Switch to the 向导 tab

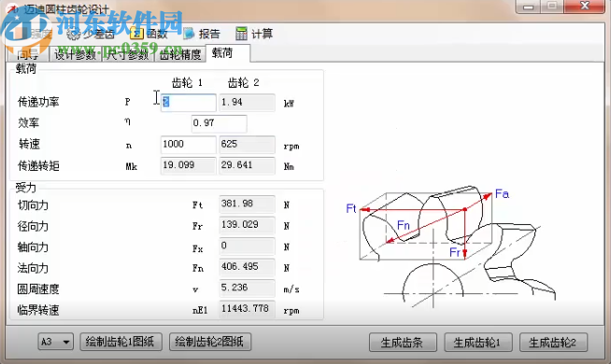[28, 54]
